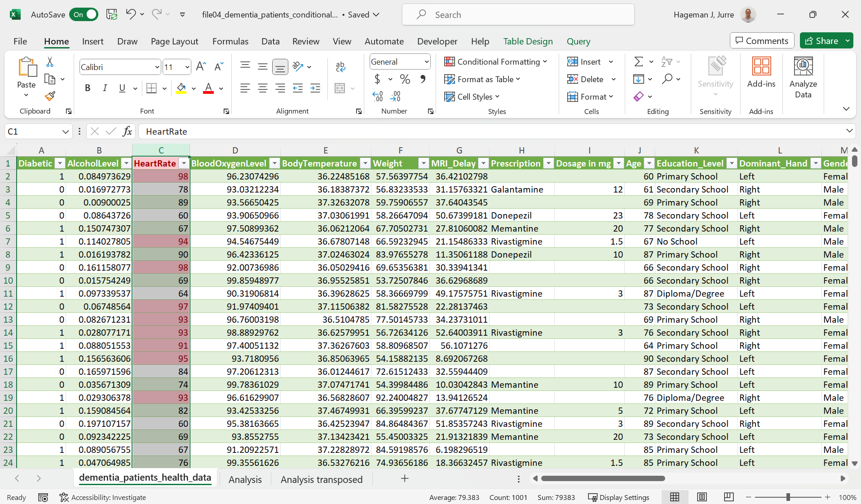Expand the font size dropdown
This screenshot has height=504, width=861.
tap(187, 66)
